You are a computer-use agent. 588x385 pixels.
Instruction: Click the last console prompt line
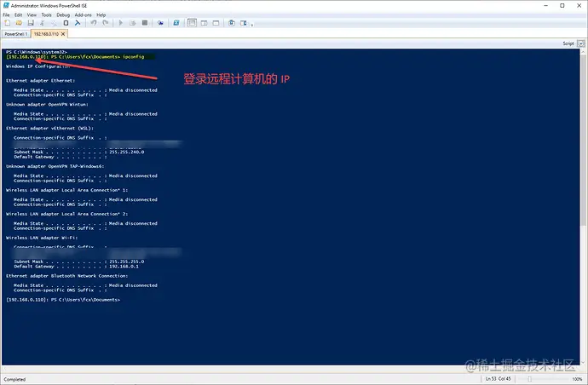click(63, 300)
